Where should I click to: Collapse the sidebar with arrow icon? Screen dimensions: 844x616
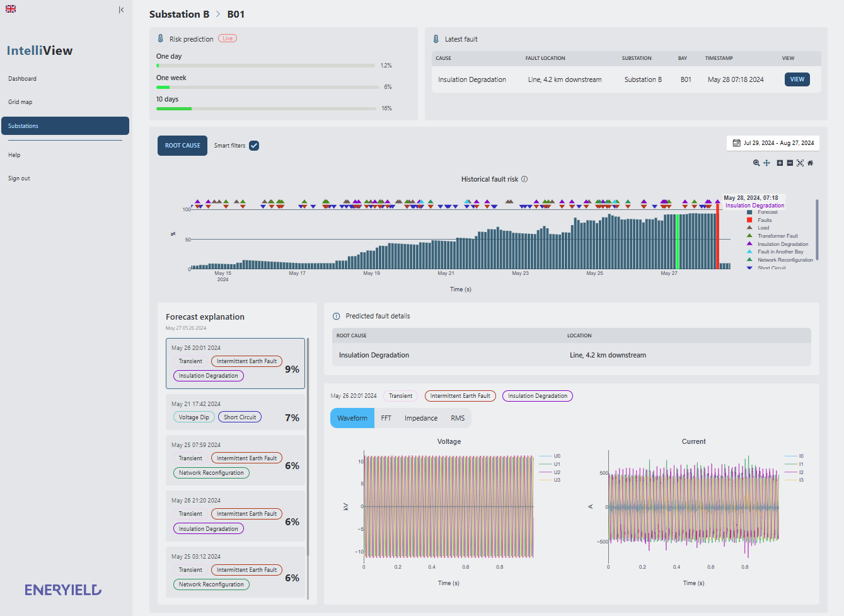tap(121, 9)
